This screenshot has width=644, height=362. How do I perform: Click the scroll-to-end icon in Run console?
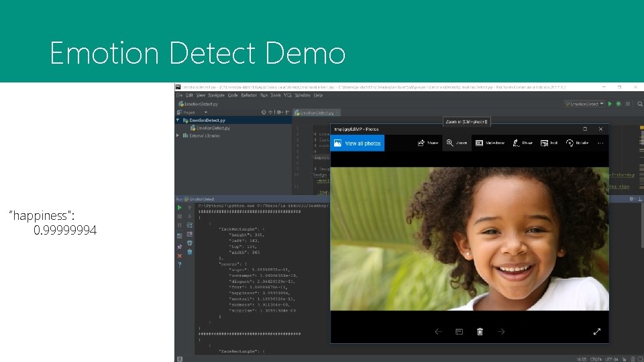click(189, 235)
